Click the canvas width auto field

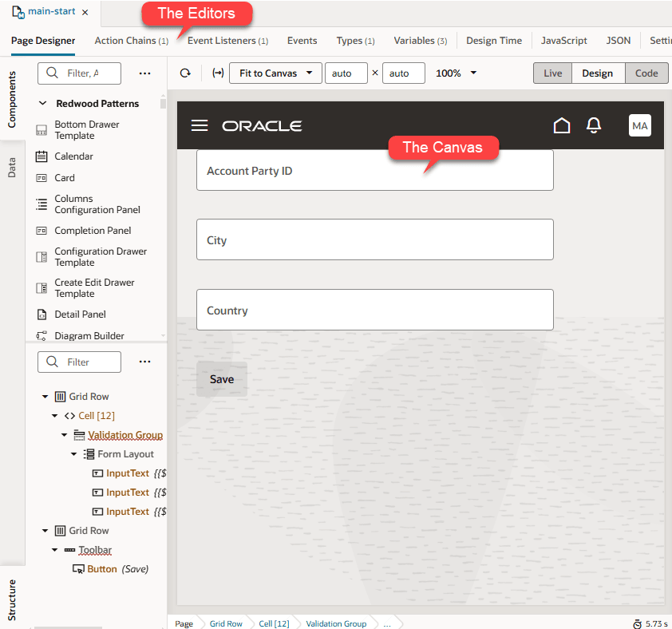(346, 73)
